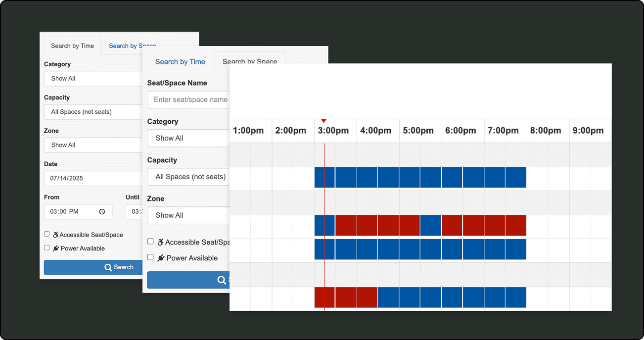Screen dimensions: 644x340
Task: Click the Search button in Search by Time panel
Action: pos(93,267)
